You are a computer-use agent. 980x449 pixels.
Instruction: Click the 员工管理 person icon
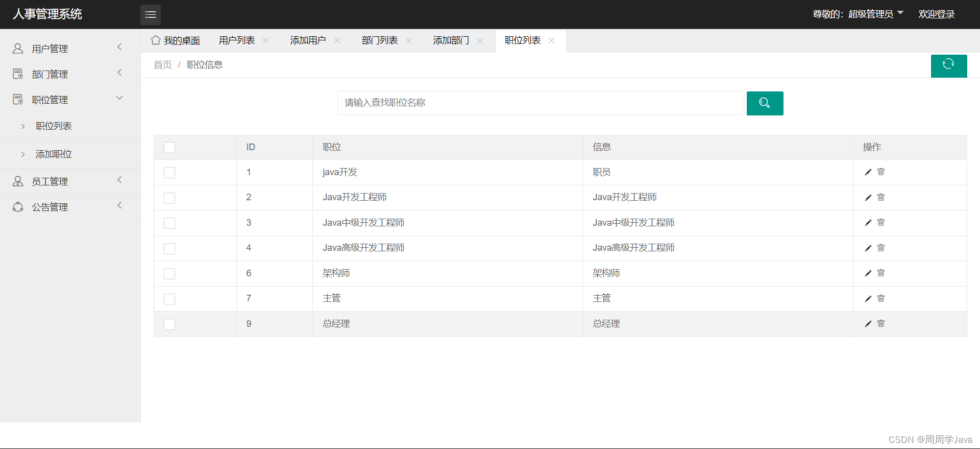pos(18,181)
